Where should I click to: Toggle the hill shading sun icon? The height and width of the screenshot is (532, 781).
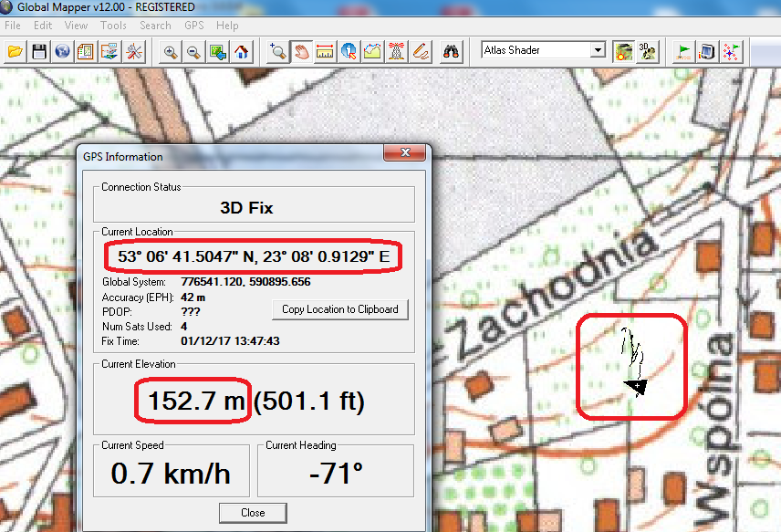tap(623, 51)
